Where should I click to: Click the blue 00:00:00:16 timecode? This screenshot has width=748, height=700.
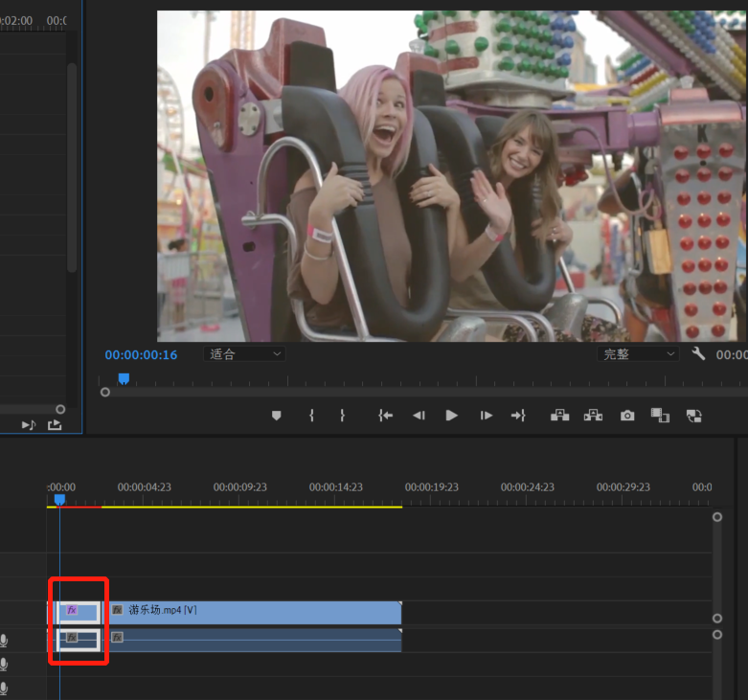pyautogui.click(x=141, y=355)
